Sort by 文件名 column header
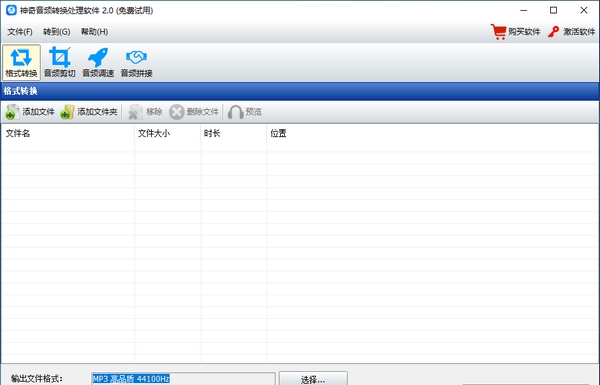Viewport: 600px width, 385px height. click(x=68, y=133)
